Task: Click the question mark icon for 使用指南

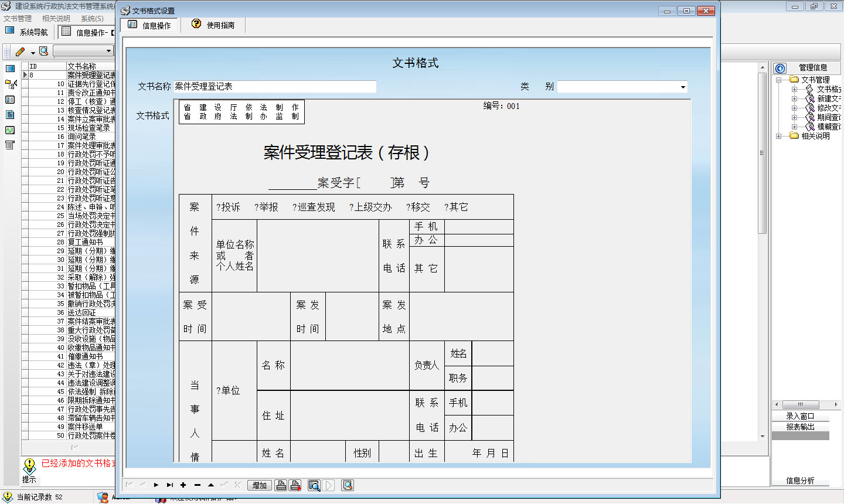Action: pos(196,25)
